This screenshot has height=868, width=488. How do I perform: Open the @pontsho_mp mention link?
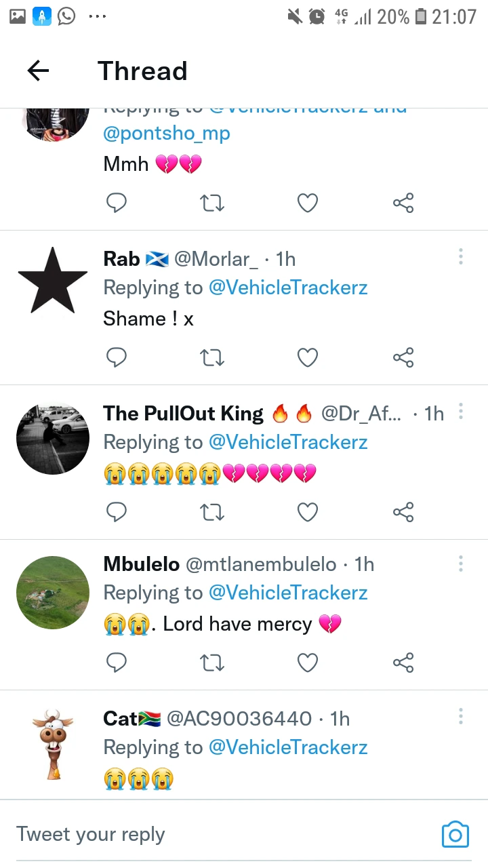(x=167, y=133)
